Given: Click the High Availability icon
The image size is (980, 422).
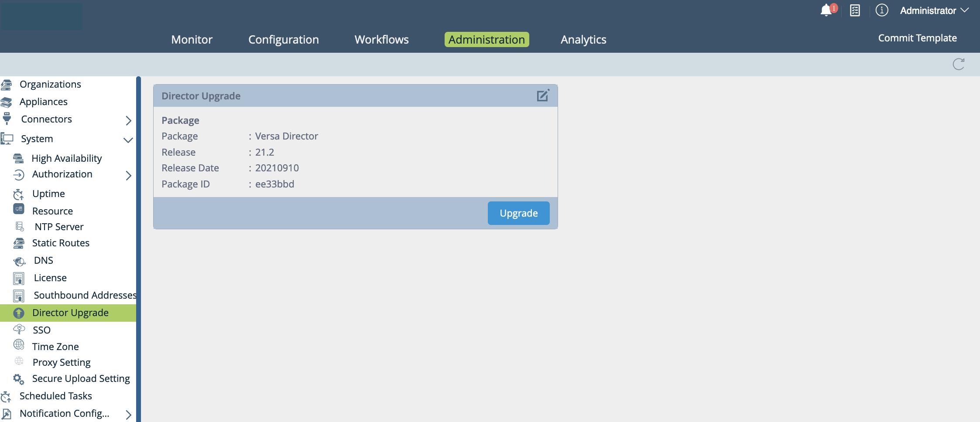Looking at the screenshot, I should (x=18, y=158).
